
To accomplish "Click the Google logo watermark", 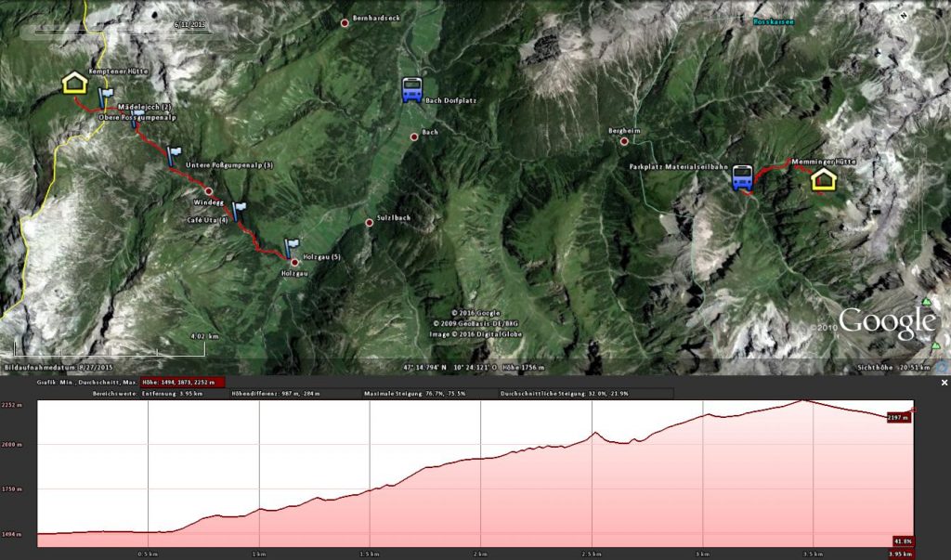I will tap(887, 323).
